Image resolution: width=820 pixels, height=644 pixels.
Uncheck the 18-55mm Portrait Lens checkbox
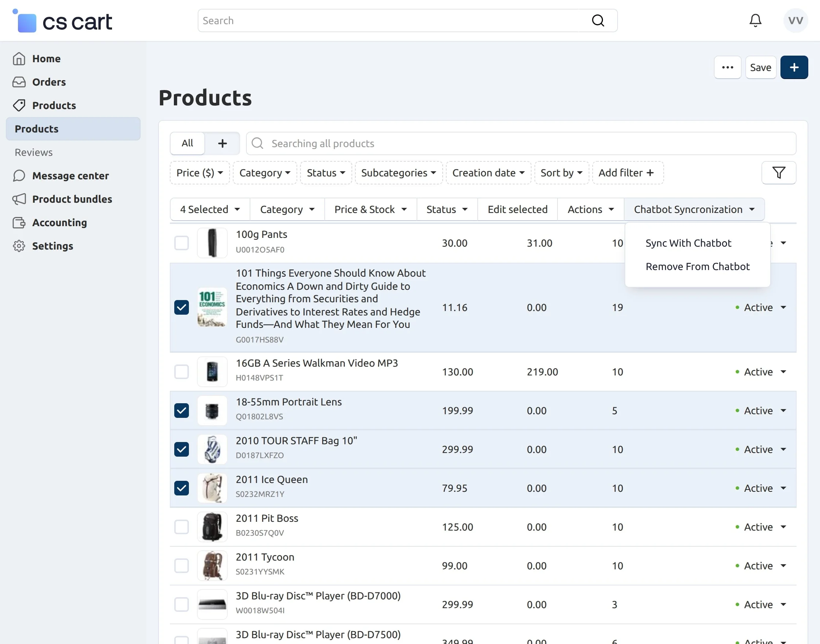tap(182, 410)
